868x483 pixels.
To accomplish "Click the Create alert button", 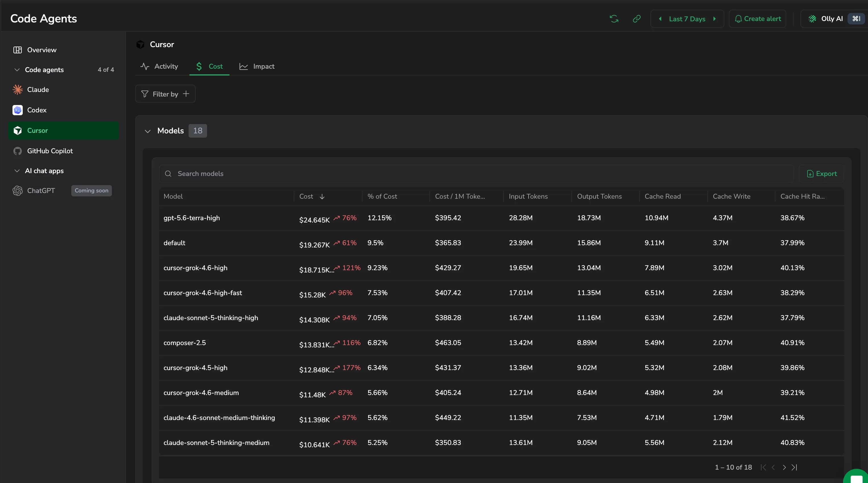I will click(758, 19).
